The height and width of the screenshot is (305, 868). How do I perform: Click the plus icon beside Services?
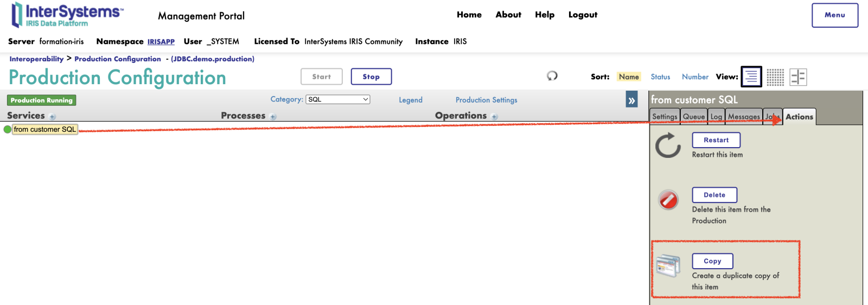(53, 117)
